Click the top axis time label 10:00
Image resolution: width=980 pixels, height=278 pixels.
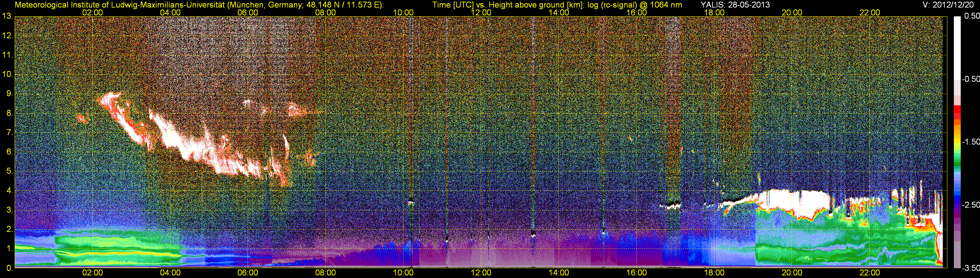click(403, 12)
